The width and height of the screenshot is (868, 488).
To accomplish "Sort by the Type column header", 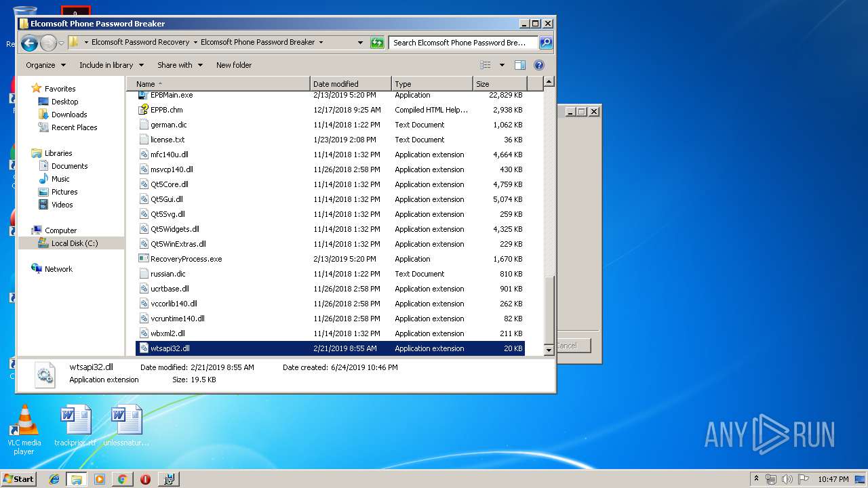I will click(432, 84).
